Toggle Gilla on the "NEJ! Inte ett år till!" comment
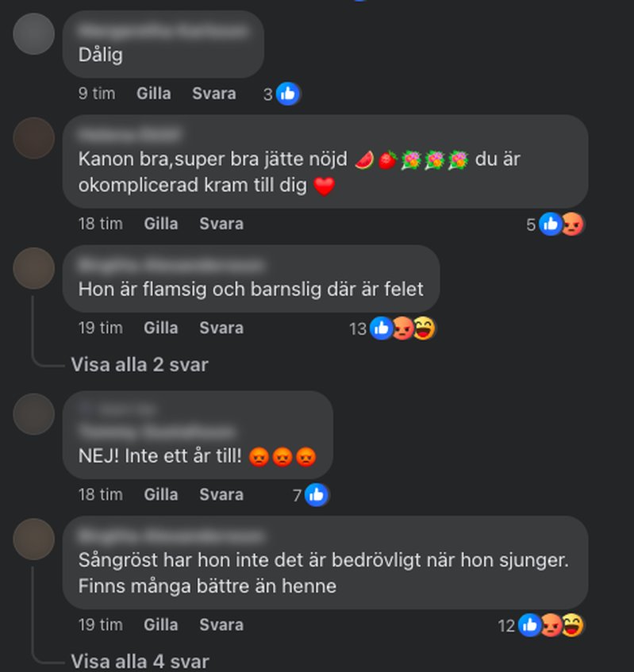 (161, 494)
